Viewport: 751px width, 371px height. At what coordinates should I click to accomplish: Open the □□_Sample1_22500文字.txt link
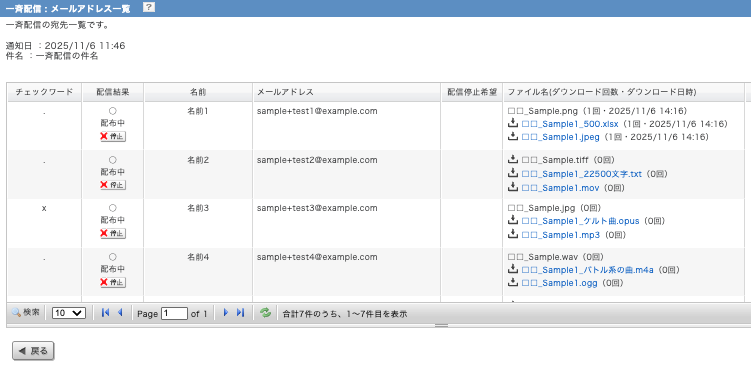point(581,174)
